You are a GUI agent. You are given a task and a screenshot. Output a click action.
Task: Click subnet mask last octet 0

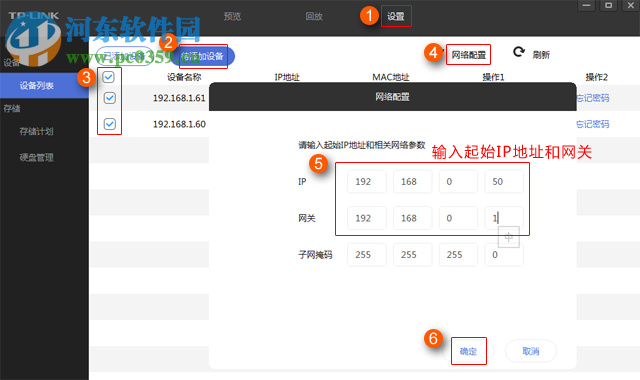[504, 255]
